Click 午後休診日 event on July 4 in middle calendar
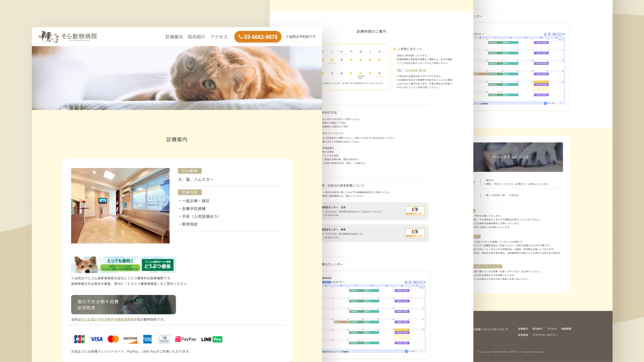644x362 pixels. [356, 301]
